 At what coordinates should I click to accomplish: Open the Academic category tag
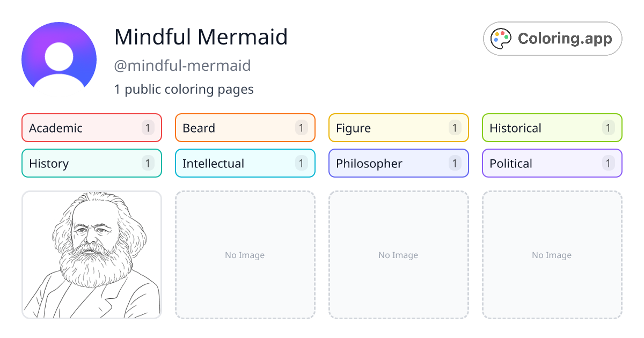pos(91,128)
